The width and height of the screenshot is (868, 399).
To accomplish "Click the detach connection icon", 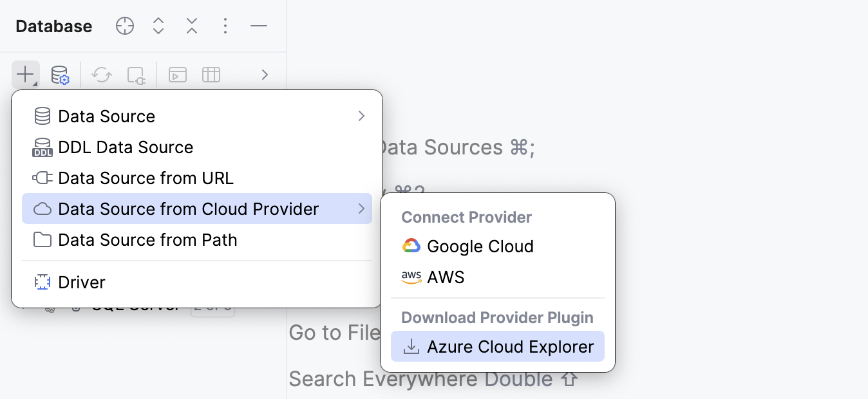I will click(x=136, y=75).
